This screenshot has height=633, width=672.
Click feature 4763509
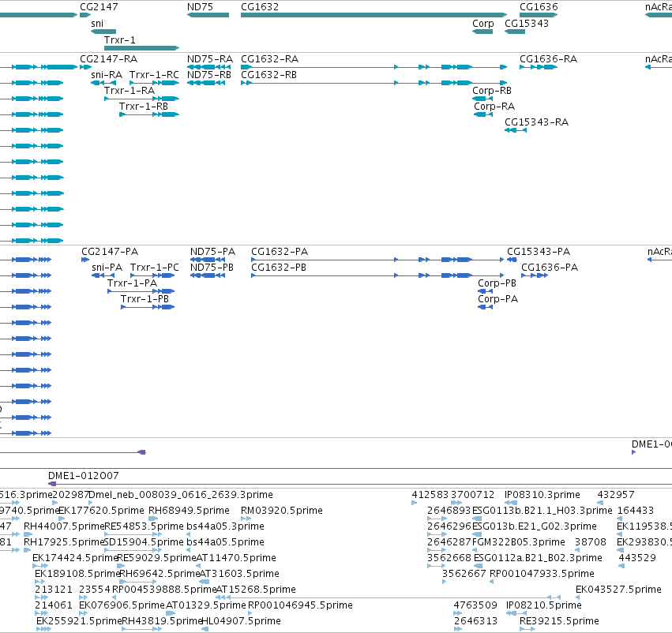pos(475,605)
